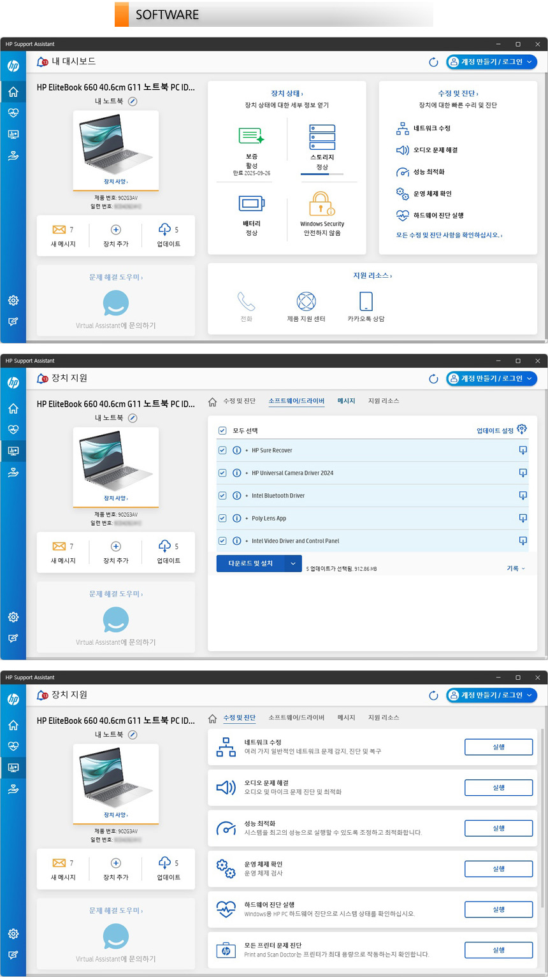Click the 오디오 문제 해결 speaker icon in dashboard
Viewport: 548px width, 980px height.
(402, 150)
